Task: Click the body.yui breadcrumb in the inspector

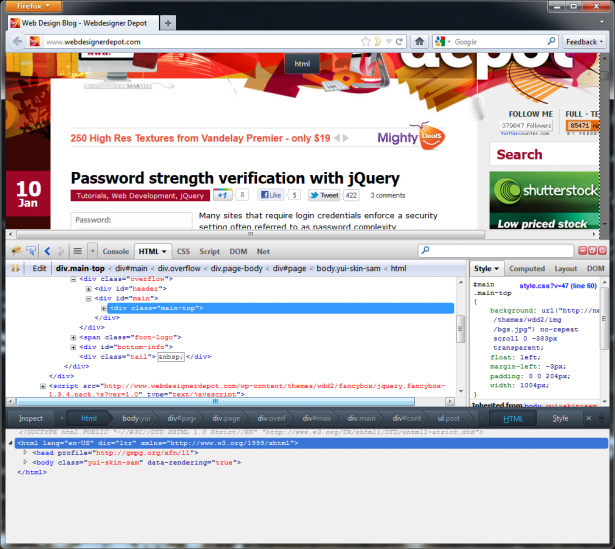Action: click(136, 418)
